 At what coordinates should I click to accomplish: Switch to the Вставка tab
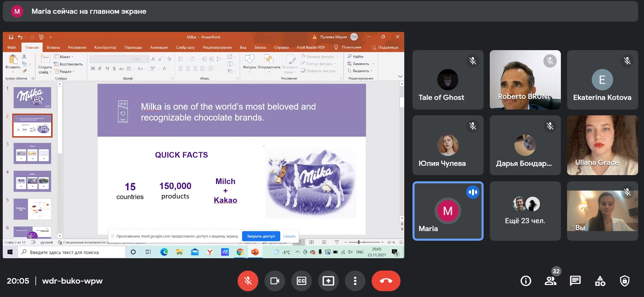(x=53, y=47)
